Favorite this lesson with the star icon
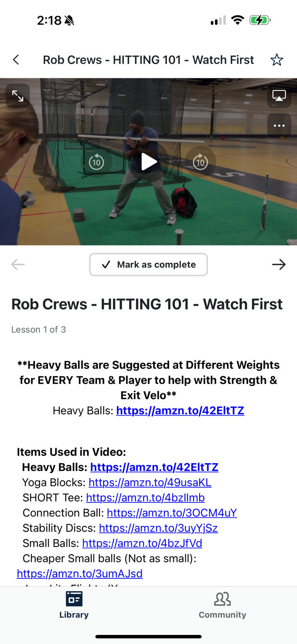The height and width of the screenshot is (644, 297). (277, 60)
